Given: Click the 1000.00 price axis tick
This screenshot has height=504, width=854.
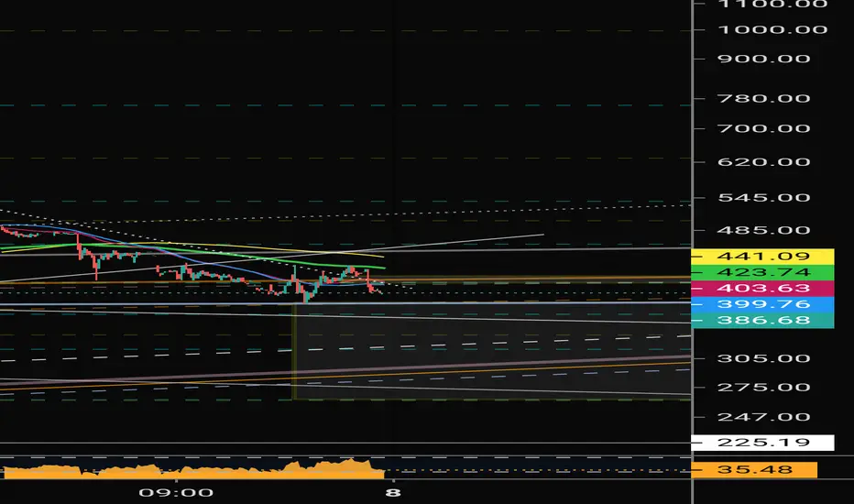Looking at the screenshot, I should click(x=772, y=29).
